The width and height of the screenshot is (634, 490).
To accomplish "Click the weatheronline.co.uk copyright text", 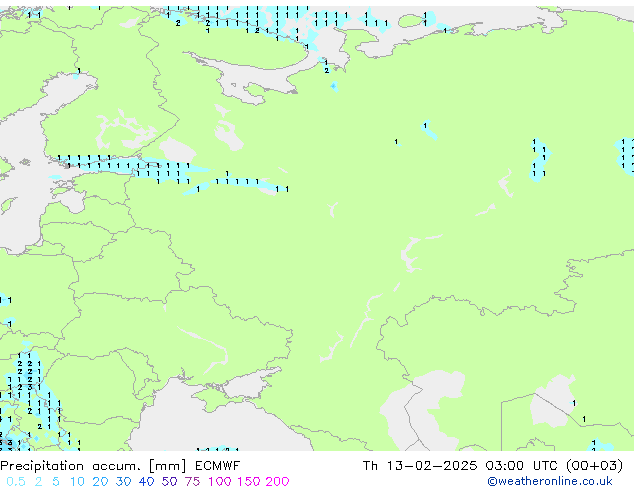I will pos(550,481).
